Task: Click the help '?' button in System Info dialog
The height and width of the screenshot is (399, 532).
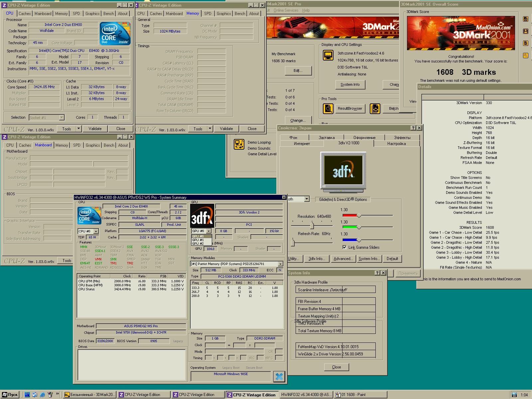Action: tap(377, 273)
